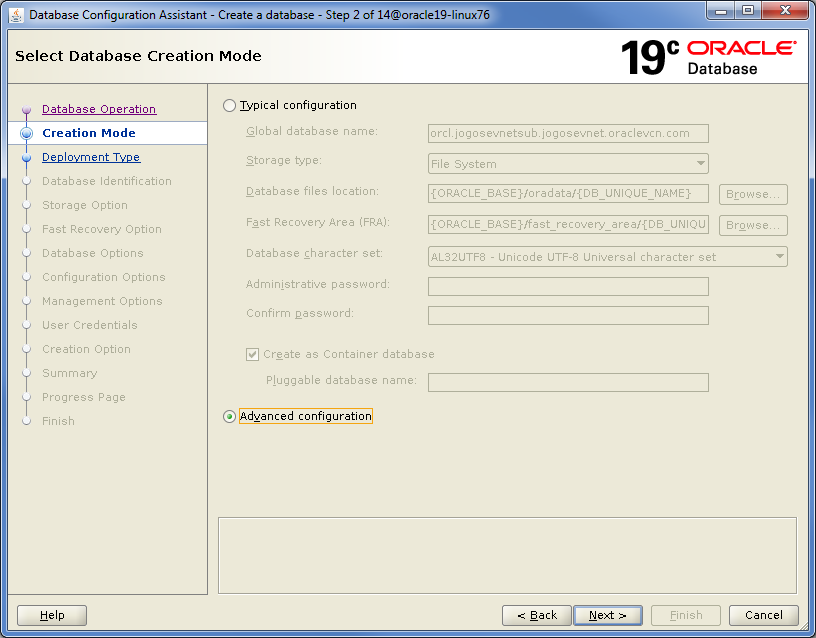
Task: Browse for Database files location
Action: coord(752,194)
